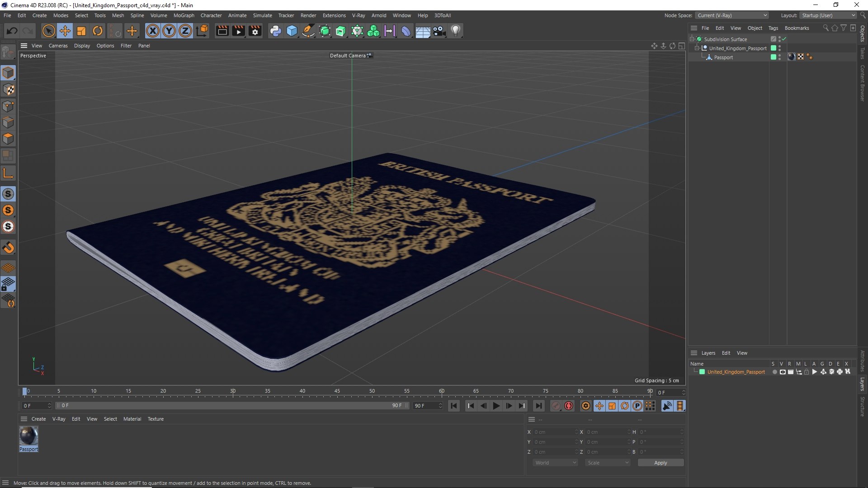This screenshot has width=868, height=488.
Task: Switch to Takes side tab
Action: pyautogui.click(x=863, y=53)
